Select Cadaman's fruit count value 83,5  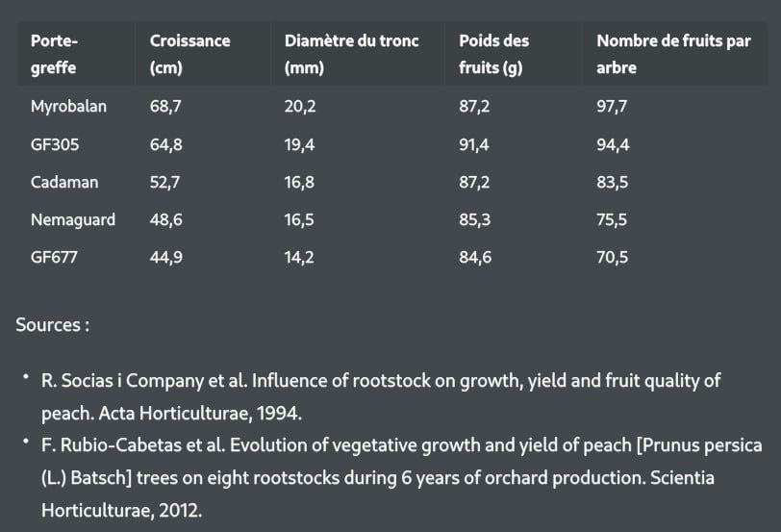[x=612, y=182]
